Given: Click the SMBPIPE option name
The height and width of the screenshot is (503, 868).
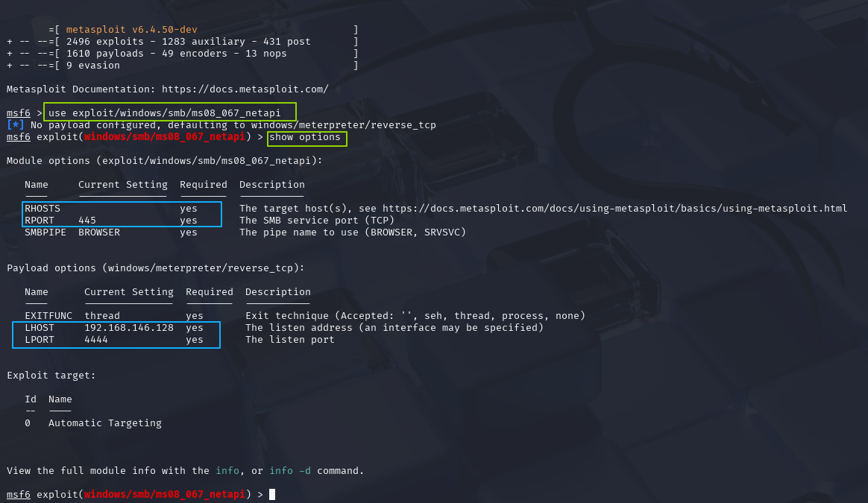Looking at the screenshot, I should pos(45,232).
